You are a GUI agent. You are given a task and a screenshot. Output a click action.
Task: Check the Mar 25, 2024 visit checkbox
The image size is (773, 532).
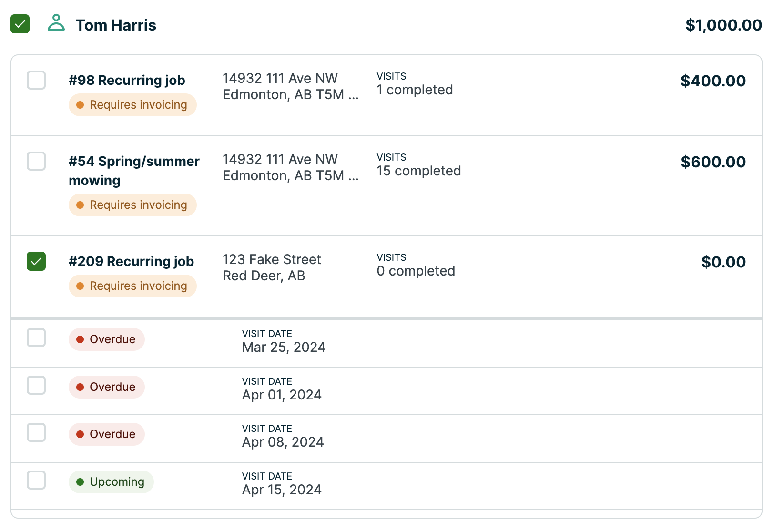[x=36, y=338]
